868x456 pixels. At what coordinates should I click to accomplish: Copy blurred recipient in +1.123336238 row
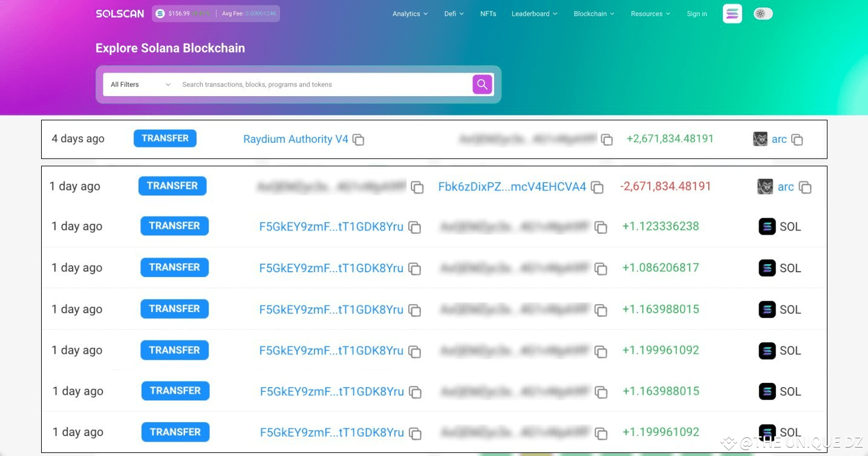click(601, 227)
